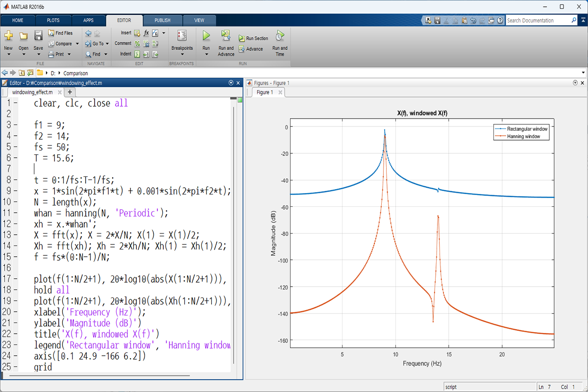Click the Comment percent icon

(137, 44)
